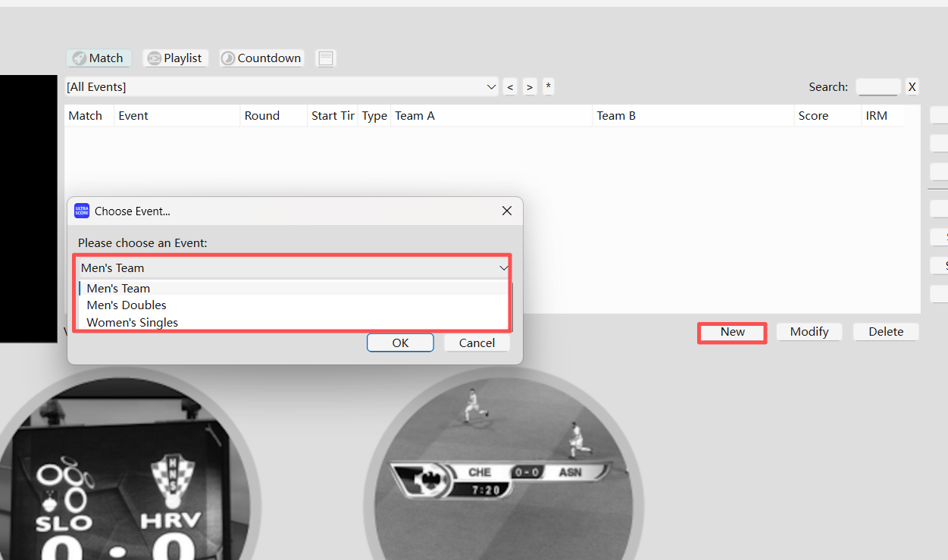Clear the search with X button
The width and height of the screenshot is (948, 560).
point(912,87)
